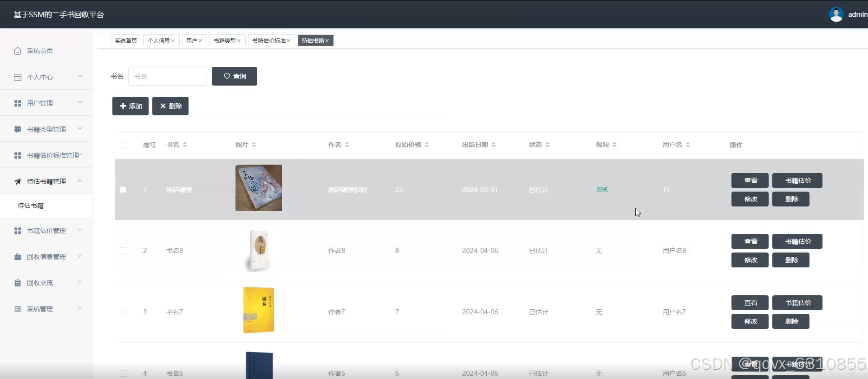Collapse the 待估书籍管理 menu chevron
Viewport: 868px width, 379px height.
pyautogui.click(x=80, y=180)
